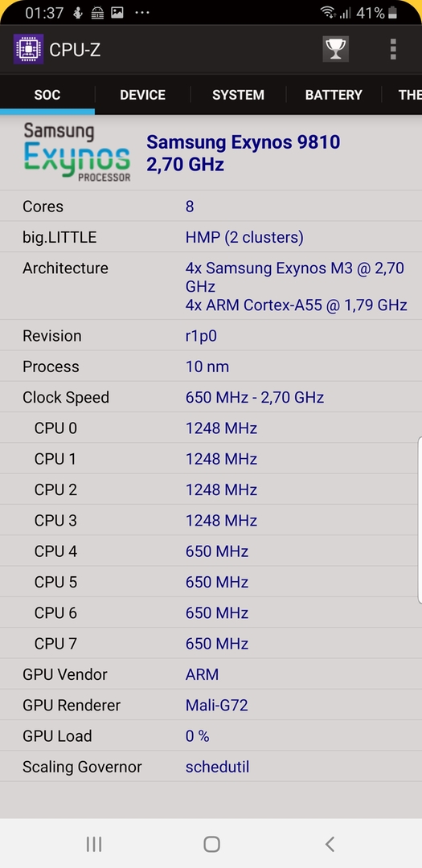The image size is (422, 868).
Task: Tap the GPU Renderer Mali-G72 row
Action: (211, 705)
